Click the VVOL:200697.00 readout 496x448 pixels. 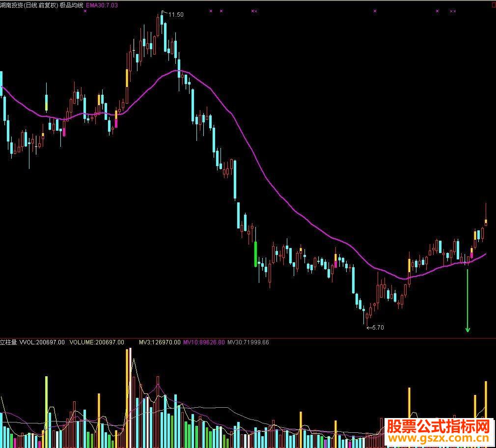point(42,342)
